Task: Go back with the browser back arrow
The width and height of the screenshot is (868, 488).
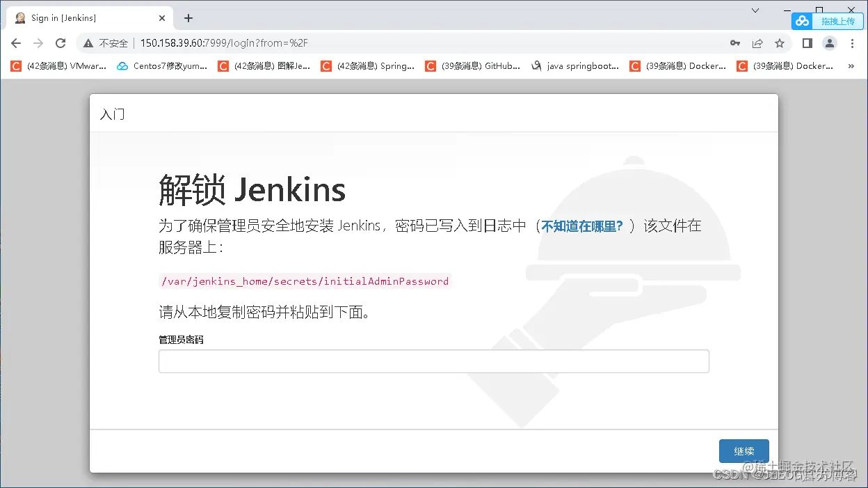Action: (16, 43)
